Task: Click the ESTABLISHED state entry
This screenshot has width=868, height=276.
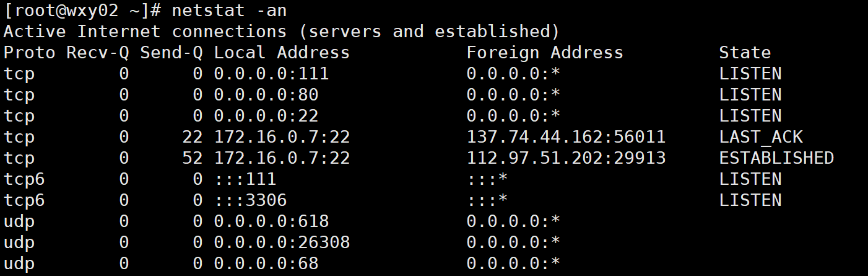Action: 776,158
